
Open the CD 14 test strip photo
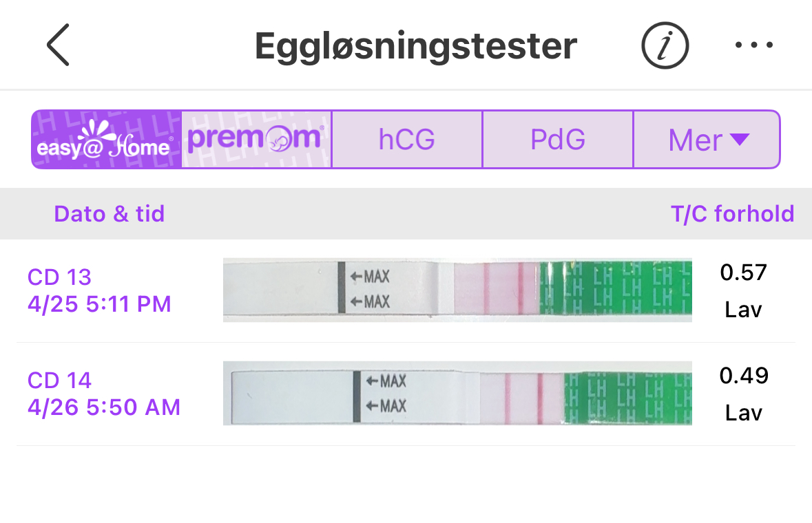(457, 393)
